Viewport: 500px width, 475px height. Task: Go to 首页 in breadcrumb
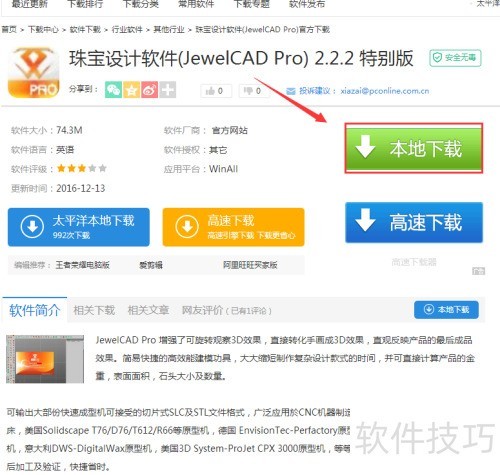point(9,30)
